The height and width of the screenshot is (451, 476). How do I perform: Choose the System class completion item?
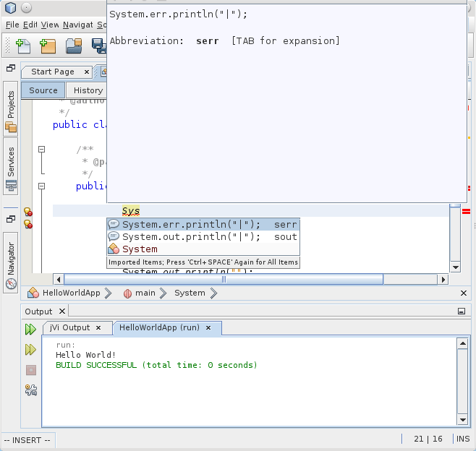[x=203, y=249]
